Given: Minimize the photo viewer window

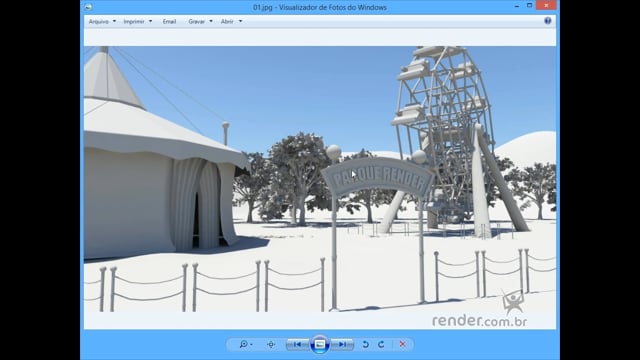Looking at the screenshot, I should (x=517, y=6).
